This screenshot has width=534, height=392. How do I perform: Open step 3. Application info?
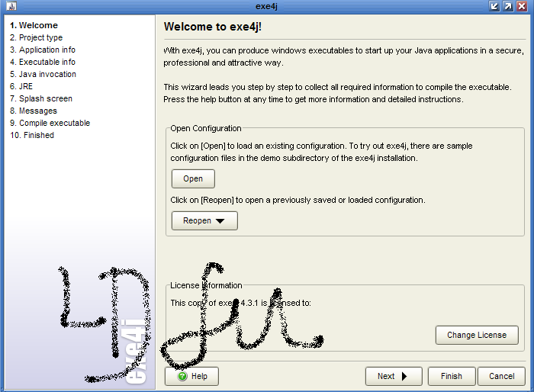(43, 50)
